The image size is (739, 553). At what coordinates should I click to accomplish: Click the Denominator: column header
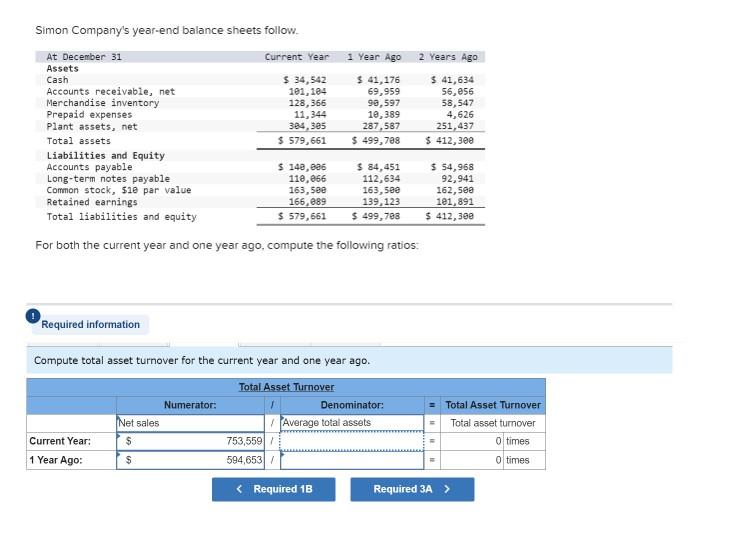pos(352,405)
